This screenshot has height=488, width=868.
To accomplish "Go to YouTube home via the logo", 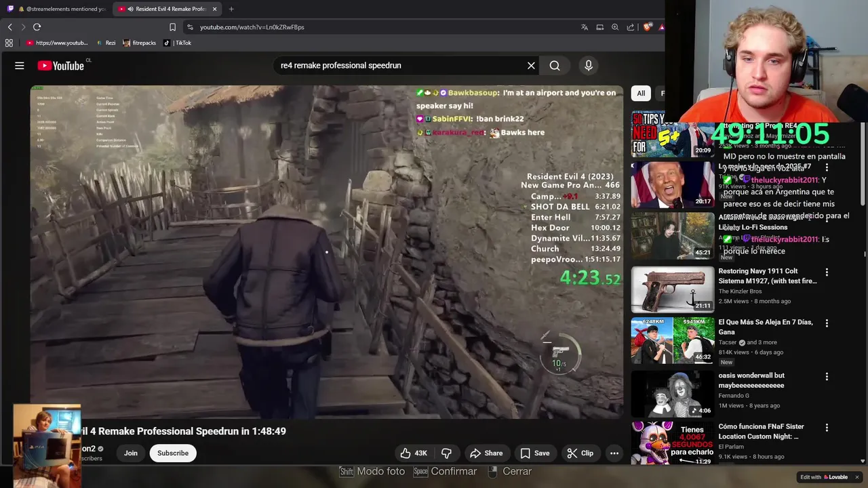I will (x=60, y=66).
